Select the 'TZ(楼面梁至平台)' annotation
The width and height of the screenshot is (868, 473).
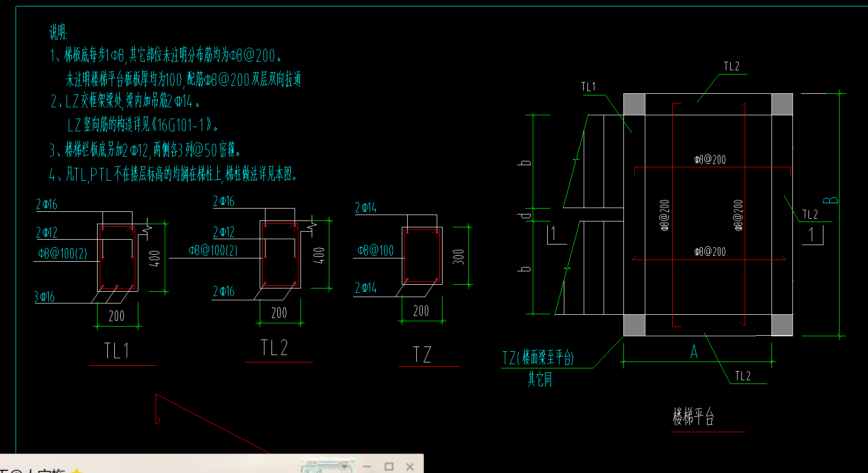tap(538, 357)
